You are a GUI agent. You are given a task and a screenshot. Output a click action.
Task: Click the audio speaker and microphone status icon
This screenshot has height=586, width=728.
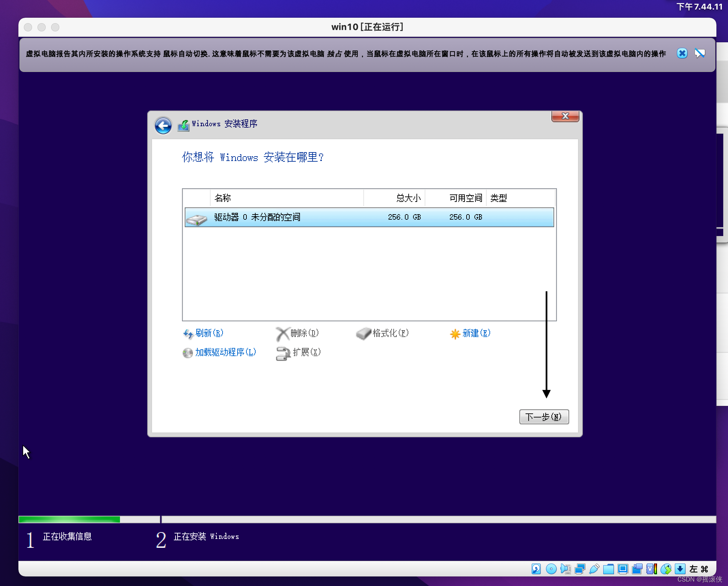point(565,569)
